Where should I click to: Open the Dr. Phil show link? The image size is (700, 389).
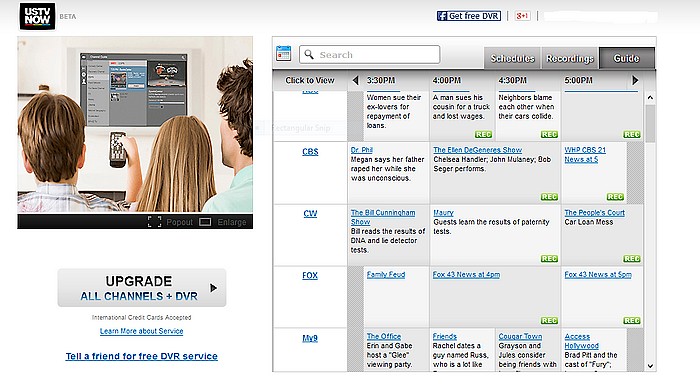(x=362, y=150)
